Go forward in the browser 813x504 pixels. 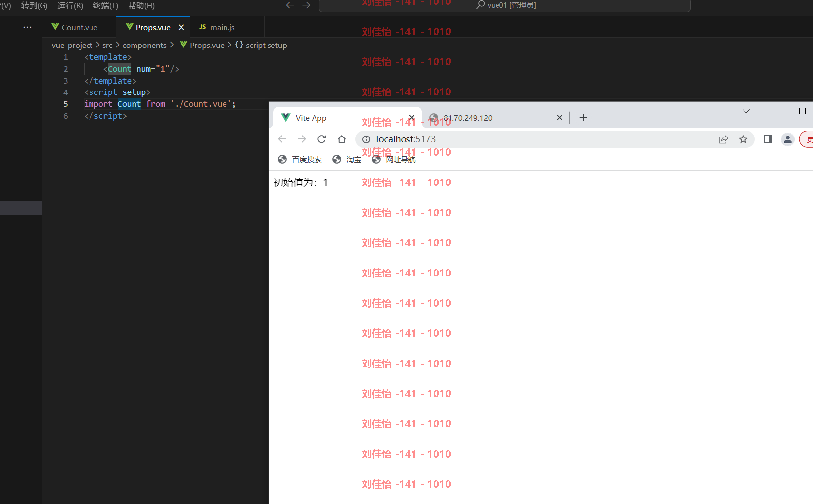302,139
